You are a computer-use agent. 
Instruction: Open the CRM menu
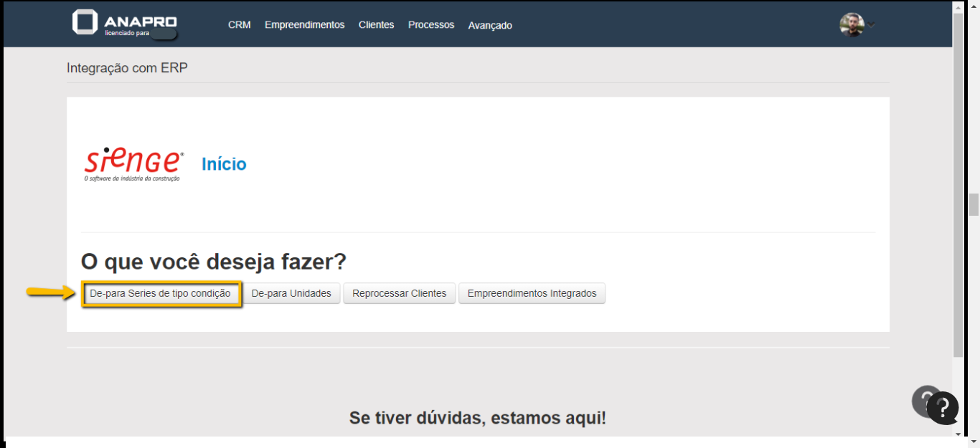[239, 25]
